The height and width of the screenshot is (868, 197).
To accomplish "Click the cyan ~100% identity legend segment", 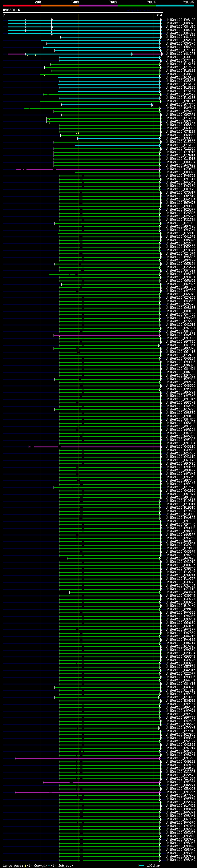I will (175, 6).
